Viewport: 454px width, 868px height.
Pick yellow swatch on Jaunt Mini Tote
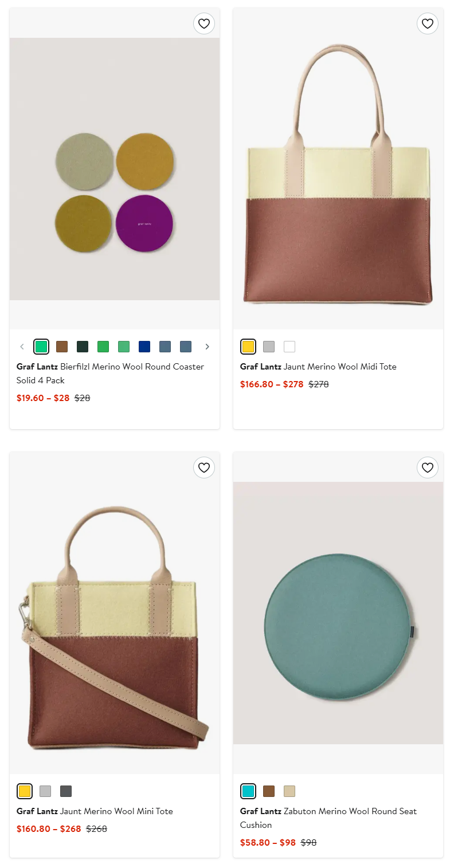tap(25, 791)
